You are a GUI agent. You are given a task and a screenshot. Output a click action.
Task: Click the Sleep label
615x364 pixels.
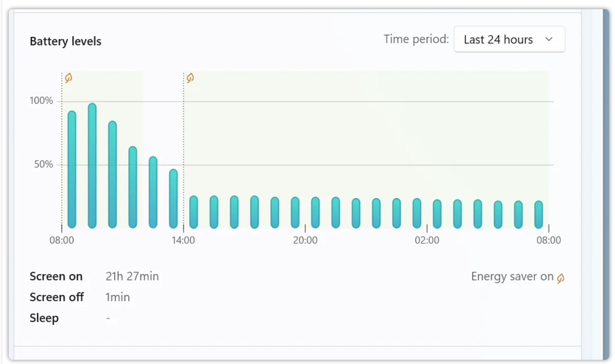pyautogui.click(x=44, y=318)
